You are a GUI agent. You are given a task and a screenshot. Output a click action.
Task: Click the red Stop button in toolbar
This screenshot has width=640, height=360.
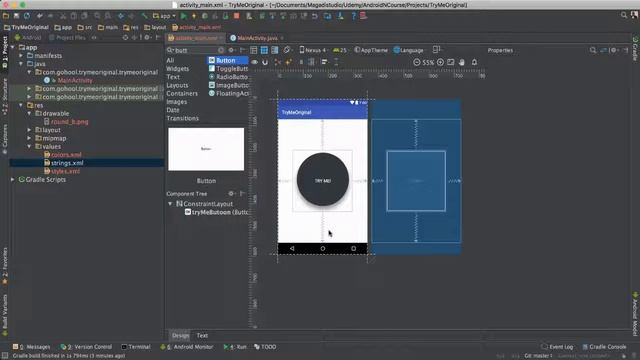click(x=236, y=16)
